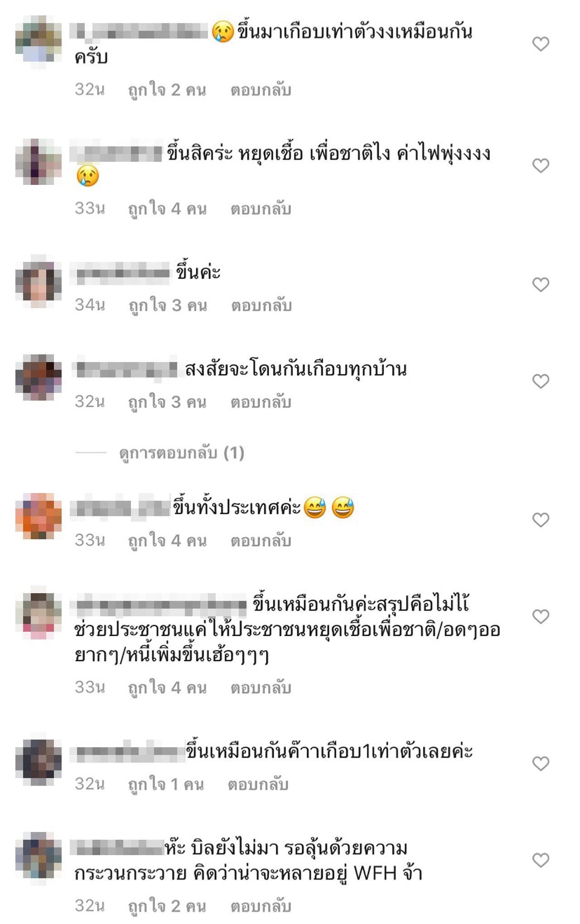The width and height of the screenshot is (580, 924).
Task: Tap heart beside 'ค่าไฟพุ่ง' comment
Action: tap(540, 165)
